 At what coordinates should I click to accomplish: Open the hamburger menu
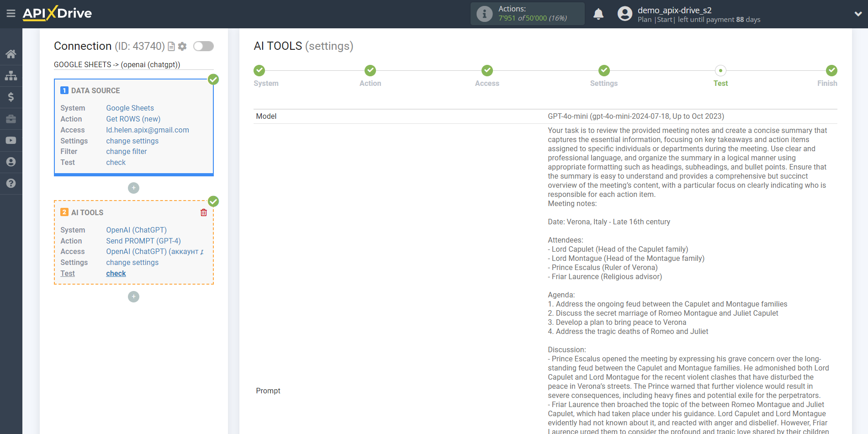tap(11, 14)
